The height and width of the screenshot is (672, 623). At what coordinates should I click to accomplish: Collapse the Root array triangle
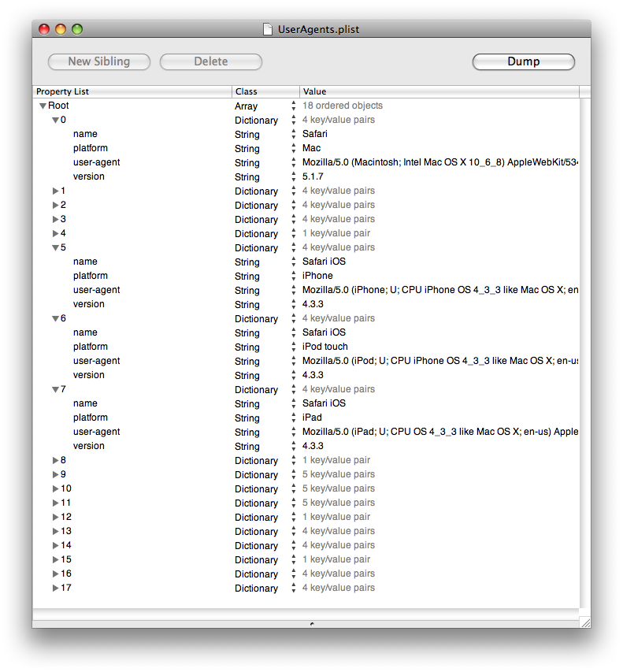43,106
